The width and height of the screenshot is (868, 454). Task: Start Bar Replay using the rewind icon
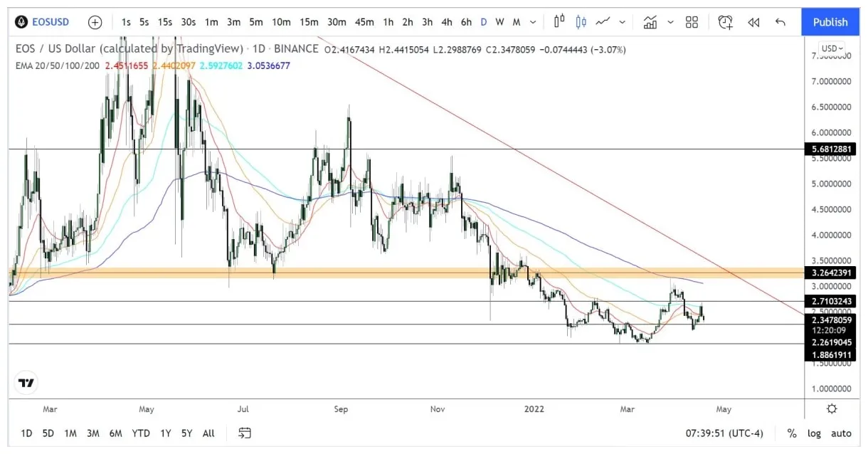click(x=753, y=22)
